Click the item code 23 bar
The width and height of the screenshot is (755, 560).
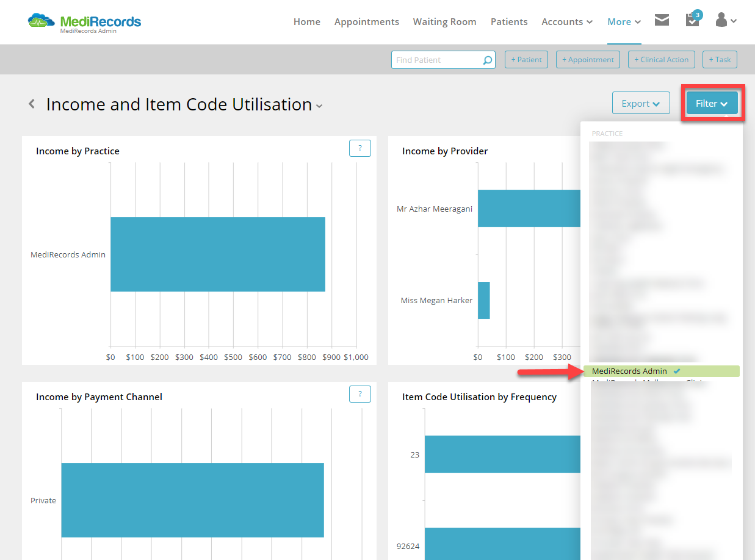coord(502,454)
